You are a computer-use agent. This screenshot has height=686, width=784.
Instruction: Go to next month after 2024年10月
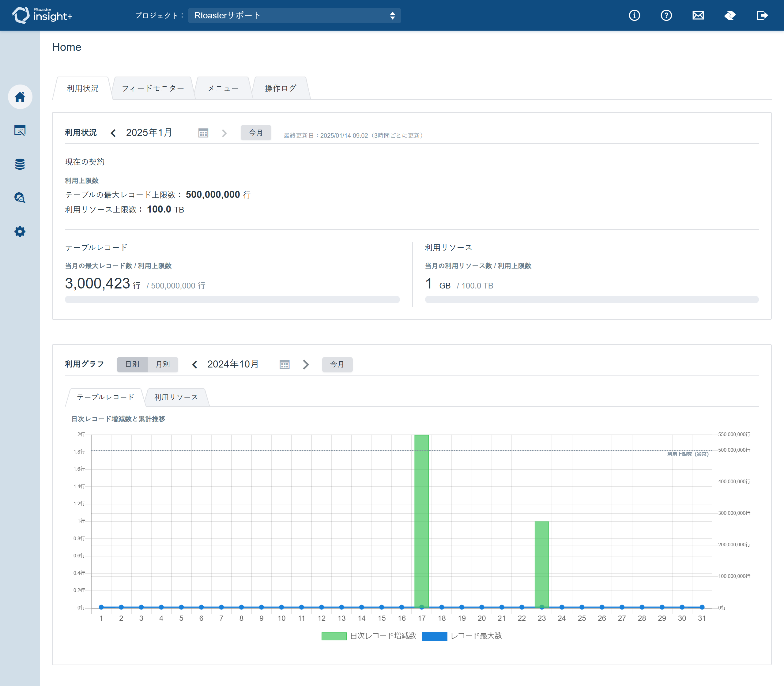tap(306, 364)
